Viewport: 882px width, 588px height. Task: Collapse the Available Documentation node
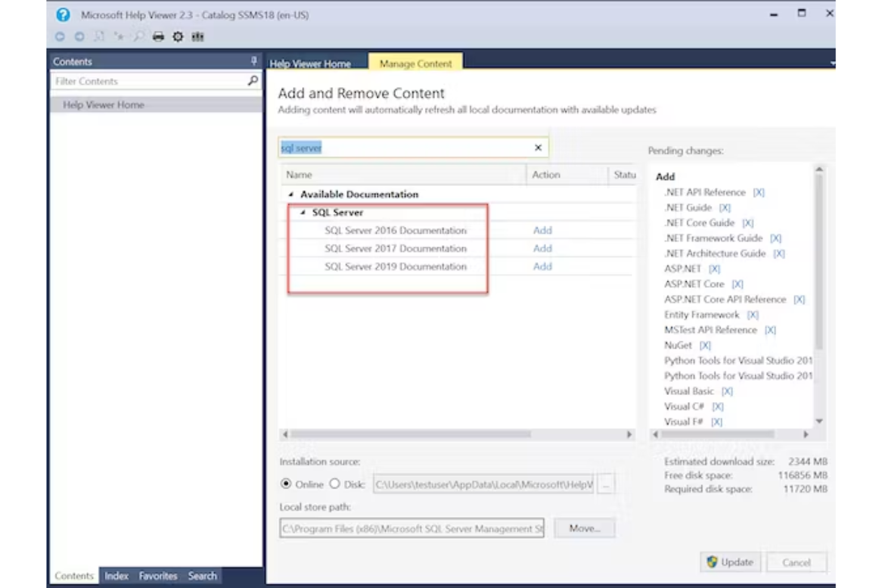tap(290, 194)
